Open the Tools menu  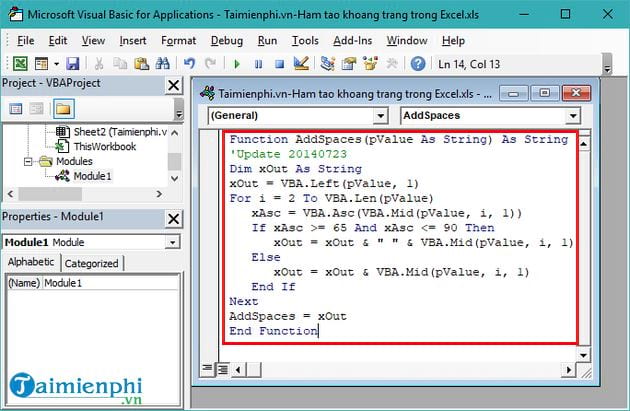coord(305,41)
